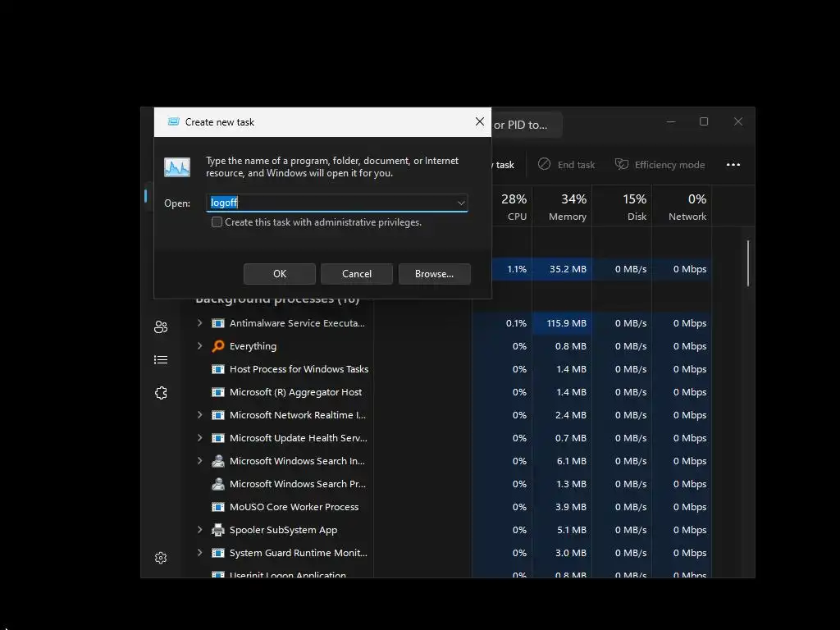Click the Microsoft Update Health Service icon
The width and height of the screenshot is (840, 630).
click(x=218, y=438)
